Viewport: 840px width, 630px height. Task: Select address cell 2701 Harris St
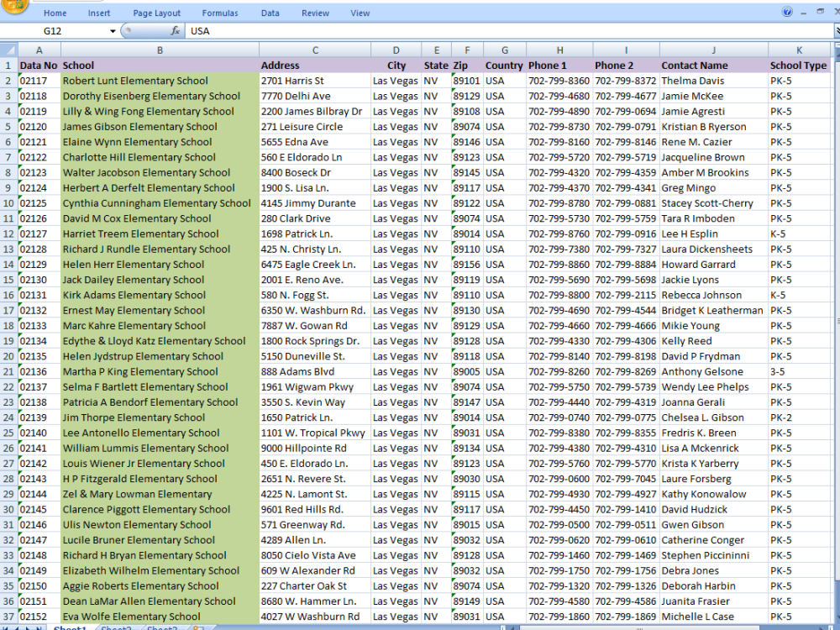tap(315, 81)
